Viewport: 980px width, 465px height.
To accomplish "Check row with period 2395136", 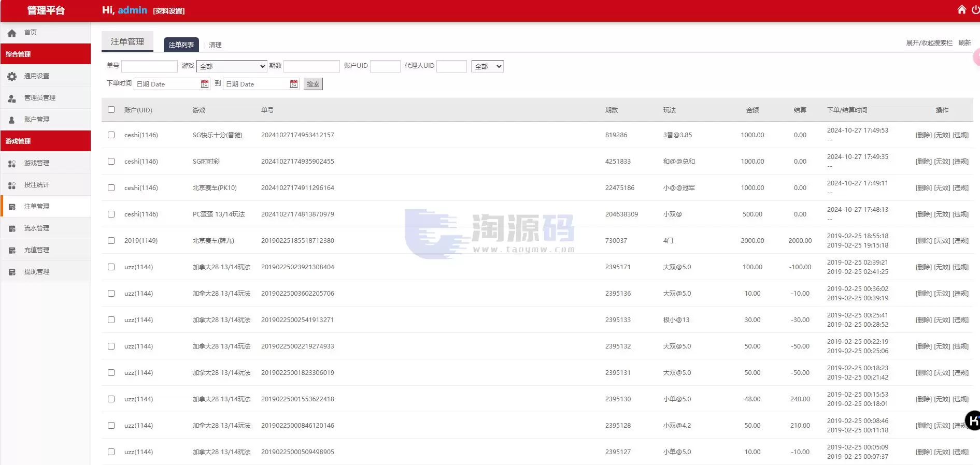I will (x=111, y=293).
